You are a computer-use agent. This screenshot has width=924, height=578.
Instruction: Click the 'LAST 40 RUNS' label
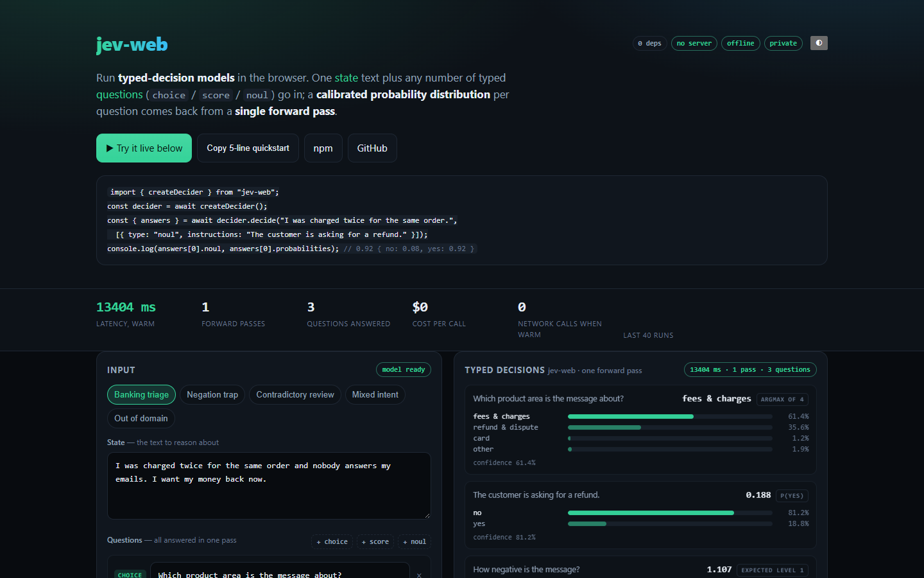648,335
